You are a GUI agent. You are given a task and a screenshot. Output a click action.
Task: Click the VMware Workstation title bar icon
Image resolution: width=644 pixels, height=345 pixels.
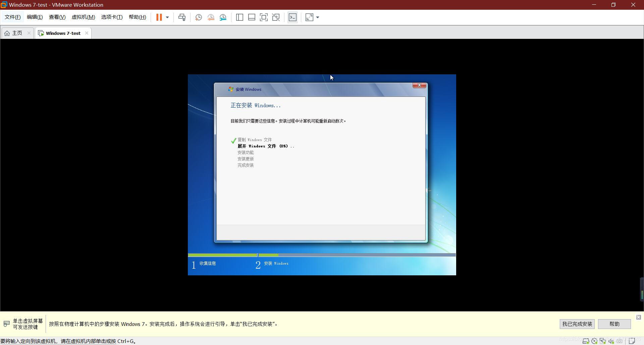click(x=4, y=5)
